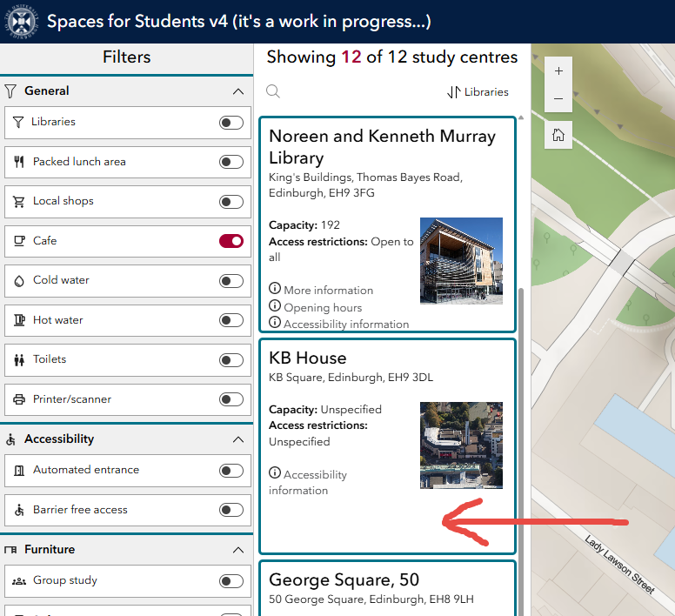Collapse the General filter section
Image resolution: width=675 pixels, height=616 pixels.
pyautogui.click(x=238, y=91)
